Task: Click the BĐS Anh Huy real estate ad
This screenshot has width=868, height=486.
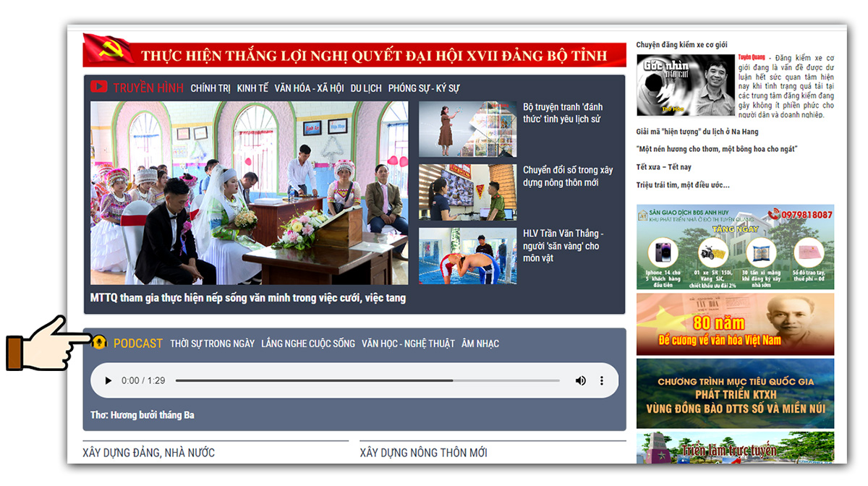Action: tap(735, 247)
